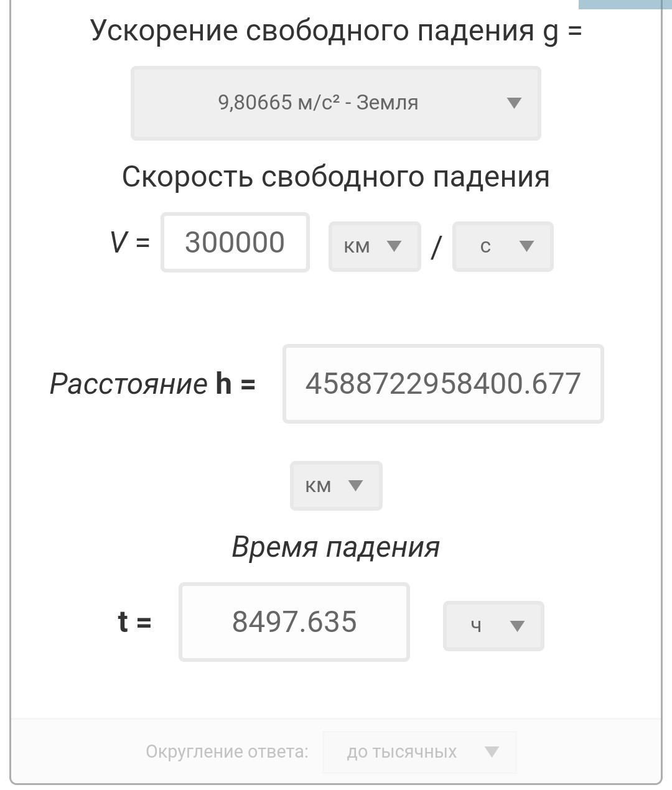
Task: Click the triangle arrow beside км in speed row
Action: coord(394,246)
